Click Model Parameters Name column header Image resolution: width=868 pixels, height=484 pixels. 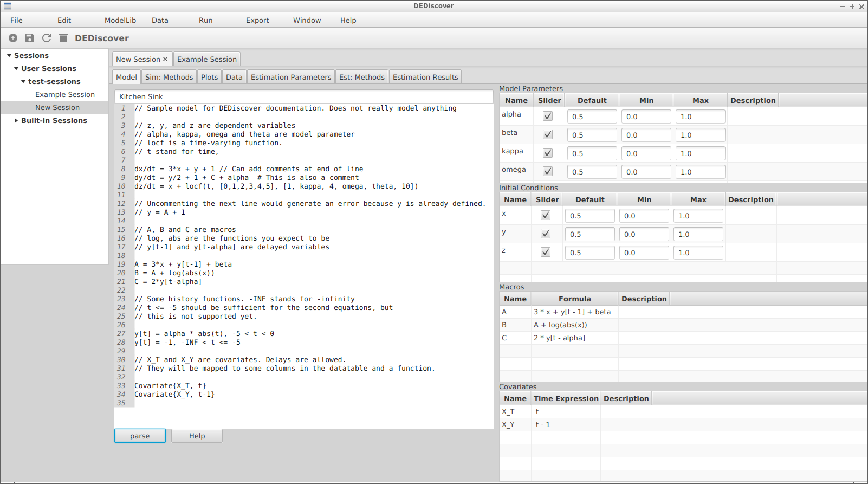[x=516, y=100]
